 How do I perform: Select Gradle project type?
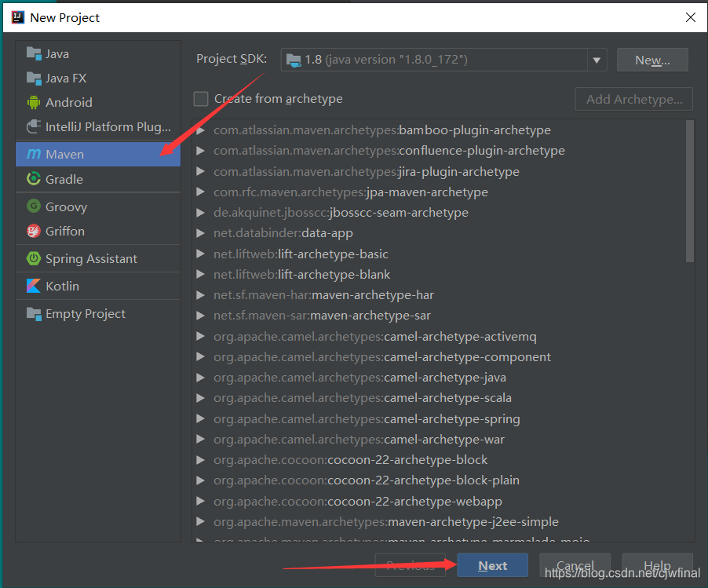pyautogui.click(x=98, y=179)
